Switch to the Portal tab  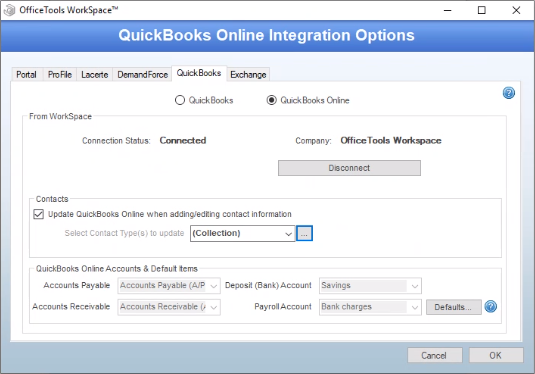(27, 74)
